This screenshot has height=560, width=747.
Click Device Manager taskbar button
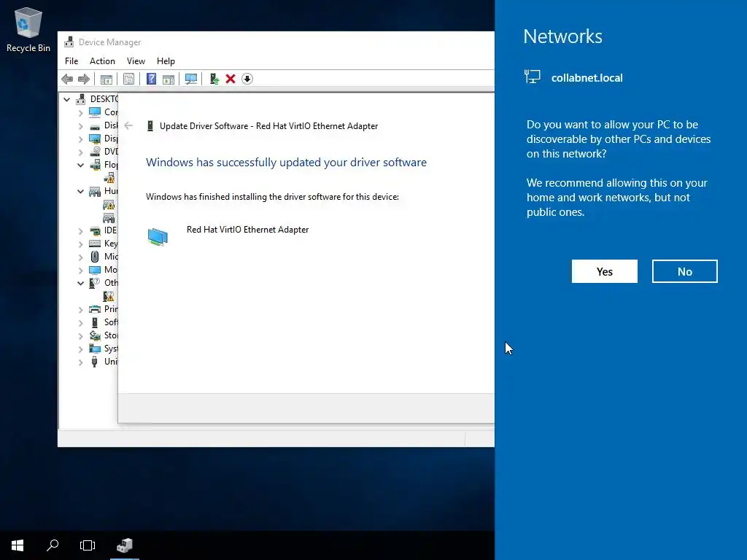point(124,545)
